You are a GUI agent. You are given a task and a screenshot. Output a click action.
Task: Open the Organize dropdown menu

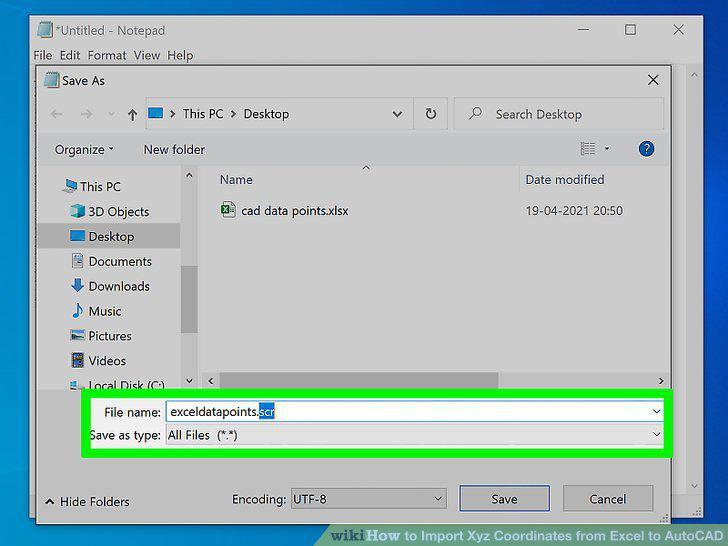84,150
